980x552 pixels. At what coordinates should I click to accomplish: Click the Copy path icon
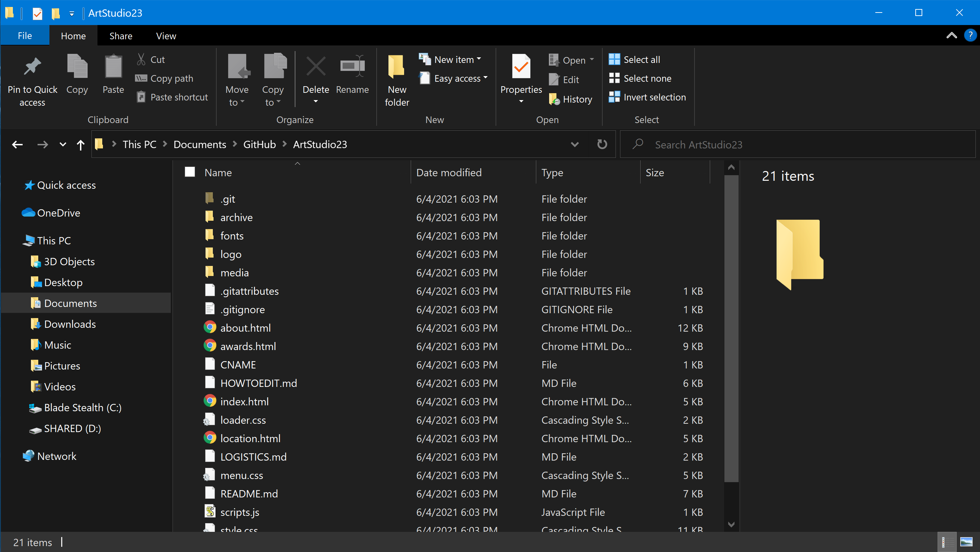click(141, 78)
